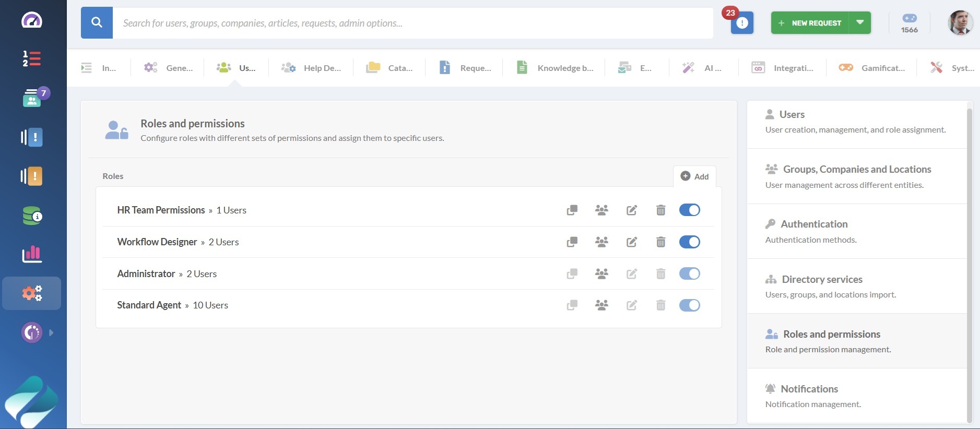Click the search input field
The image size is (980, 429).
pos(412,23)
